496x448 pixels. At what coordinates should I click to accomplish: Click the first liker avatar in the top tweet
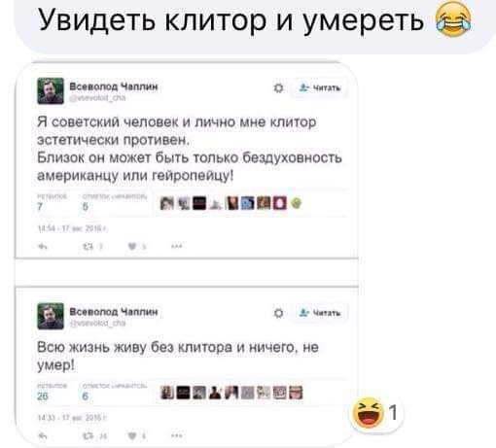point(167,203)
